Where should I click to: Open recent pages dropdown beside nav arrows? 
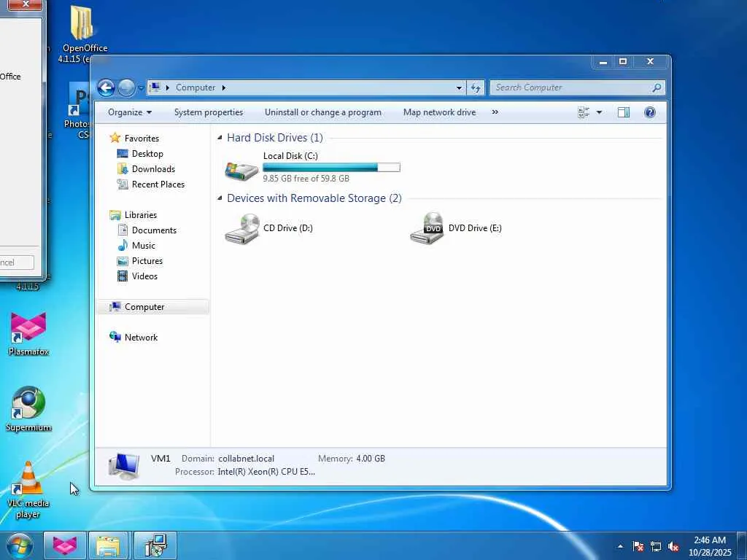coord(141,88)
